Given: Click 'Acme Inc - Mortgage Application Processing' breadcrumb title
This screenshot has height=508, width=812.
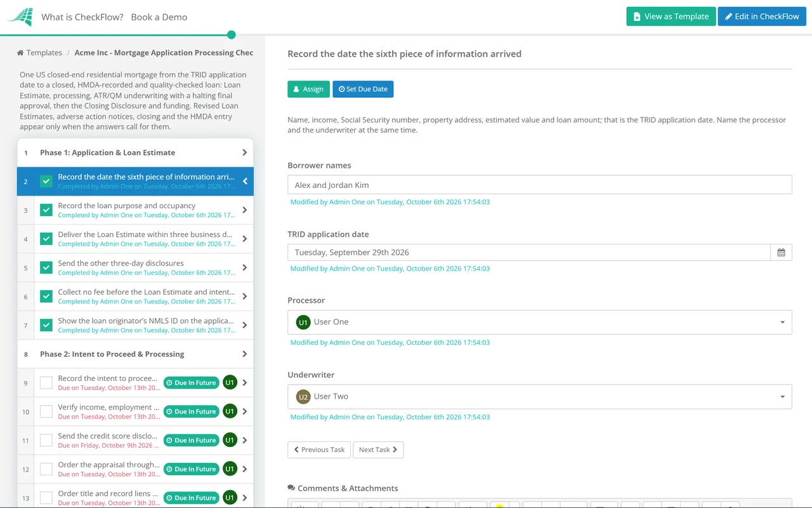Looking at the screenshot, I should pos(164,53).
